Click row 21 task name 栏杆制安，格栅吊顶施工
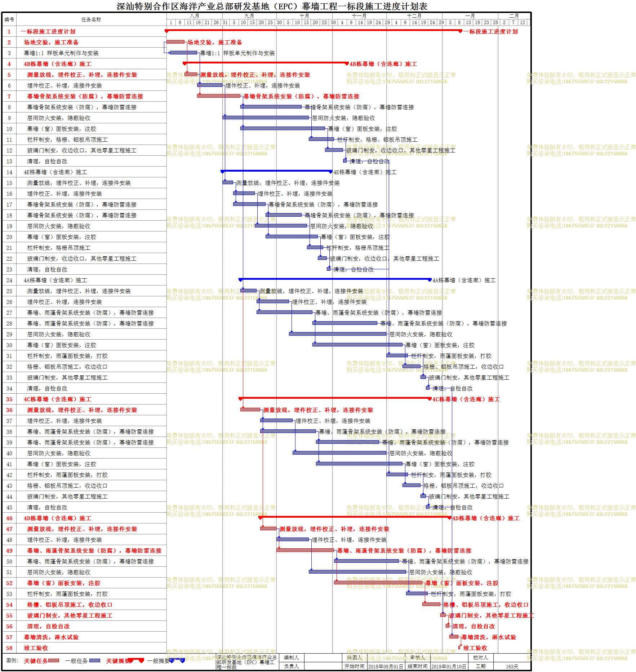 tap(59, 248)
